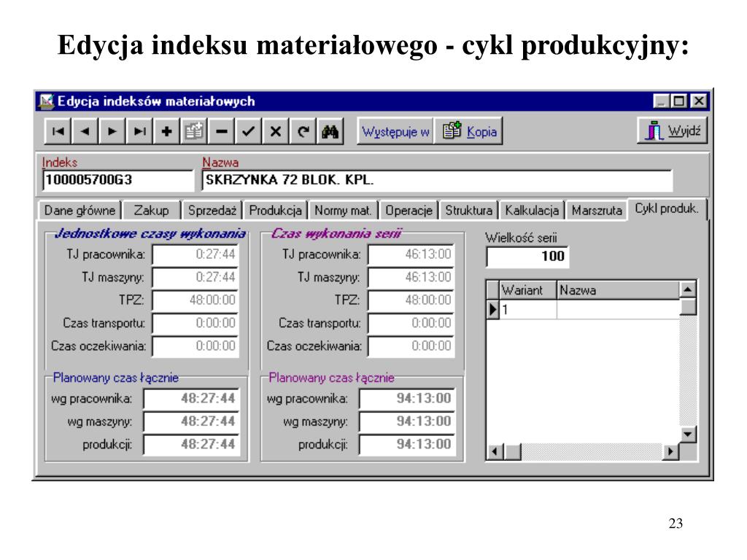Jump to the last record in the navigator

click(x=139, y=131)
